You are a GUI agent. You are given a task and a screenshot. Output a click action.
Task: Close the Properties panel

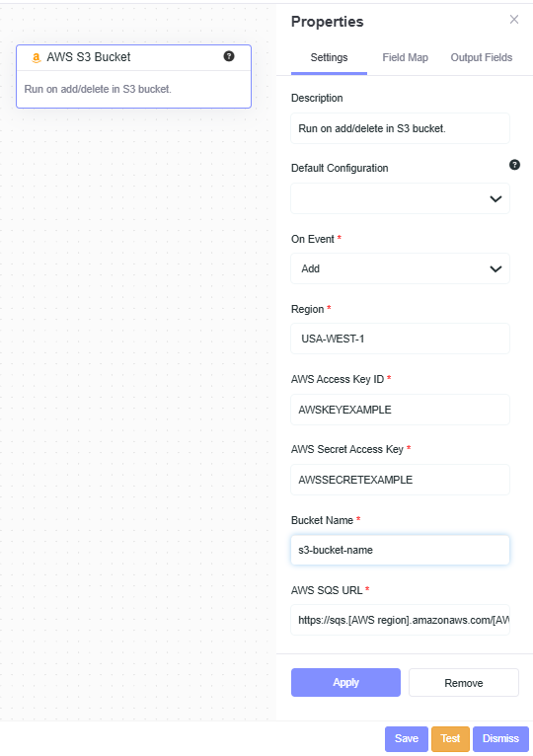pos(514,20)
